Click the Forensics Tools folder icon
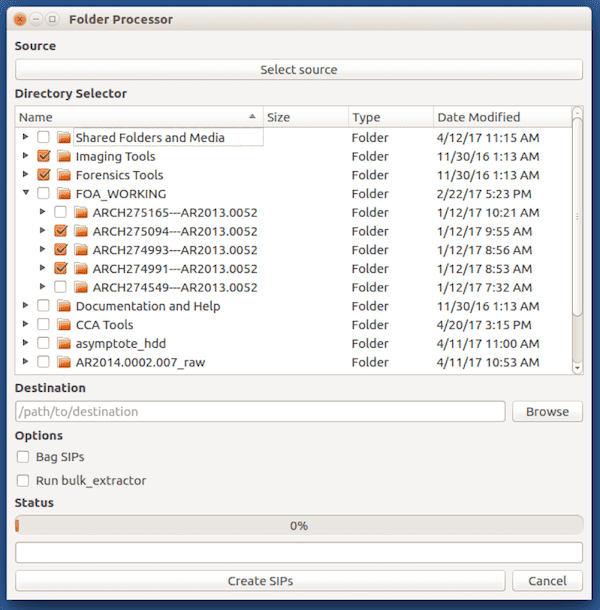Image resolution: width=600 pixels, height=610 pixels. coord(64,175)
